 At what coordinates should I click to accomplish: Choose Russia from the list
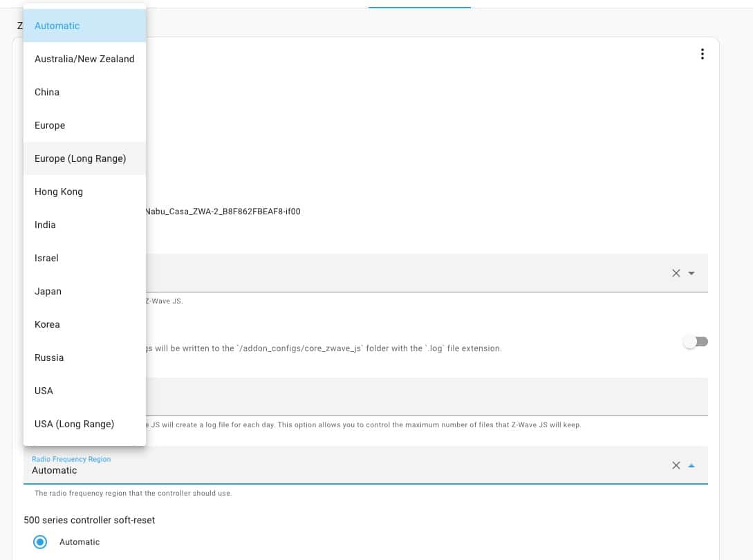pos(84,357)
